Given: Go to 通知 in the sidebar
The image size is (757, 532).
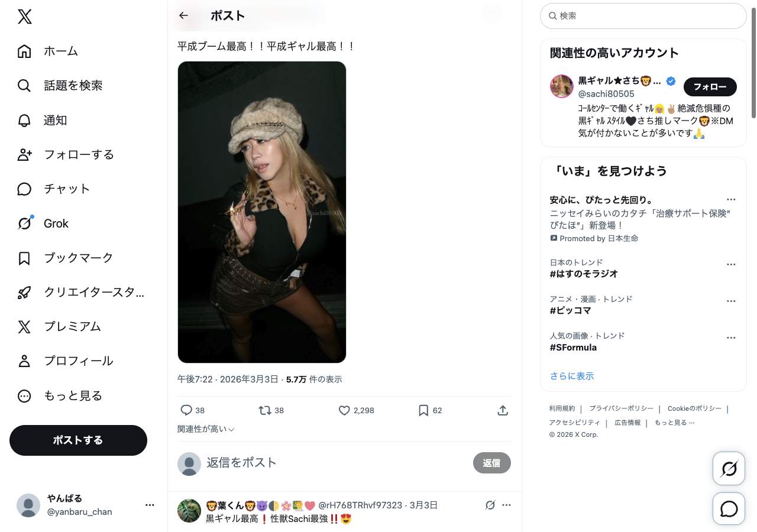Looking at the screenshot, I should tap(55, 120).
